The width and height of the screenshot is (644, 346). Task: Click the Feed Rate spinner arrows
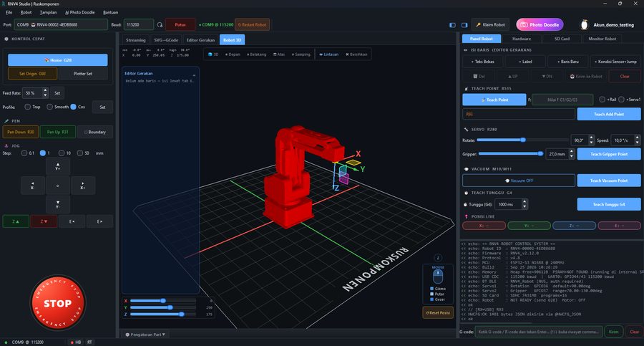(46, 93)
